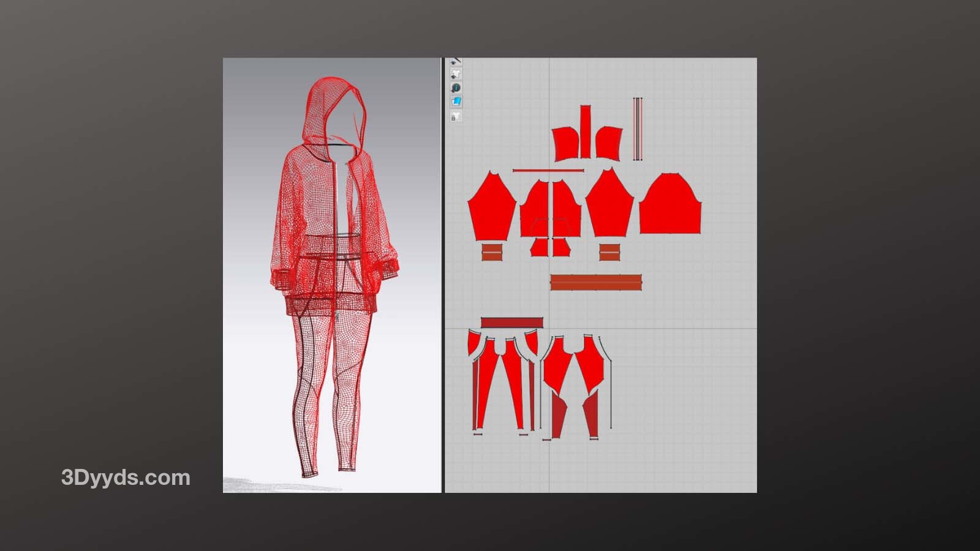The image size is (980, 551).
Task: Pick the wide back bodice pattern piece
Action: pyautogui.click(x=670, y=205)
